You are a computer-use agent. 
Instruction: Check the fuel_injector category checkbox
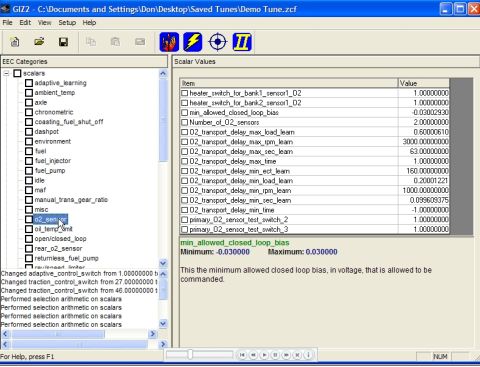pyautogui.click(x=29, y=161)
